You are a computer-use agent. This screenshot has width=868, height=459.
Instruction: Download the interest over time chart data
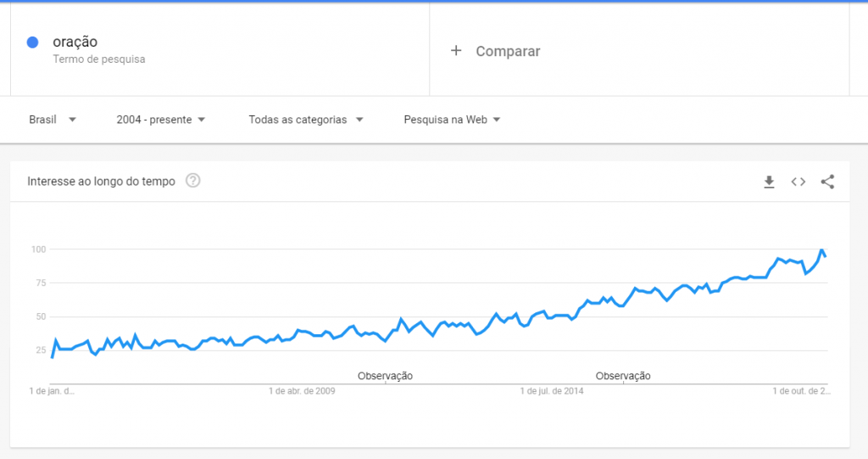click(769, 182)
